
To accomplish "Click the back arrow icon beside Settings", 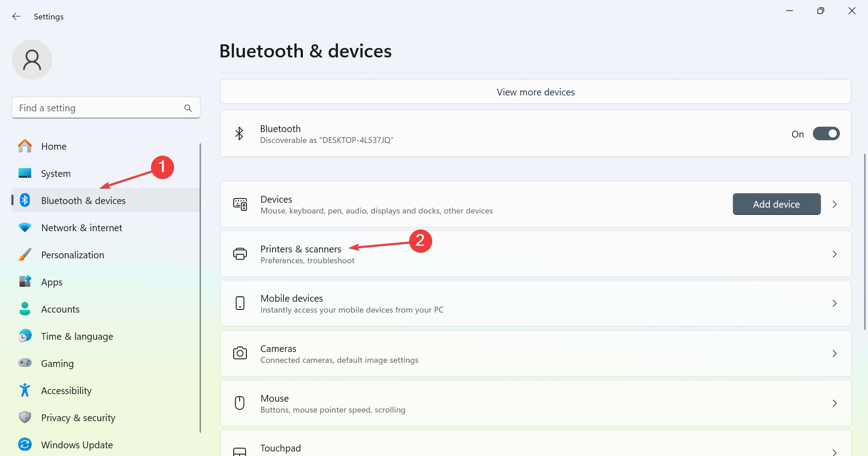I will [16, 16].
